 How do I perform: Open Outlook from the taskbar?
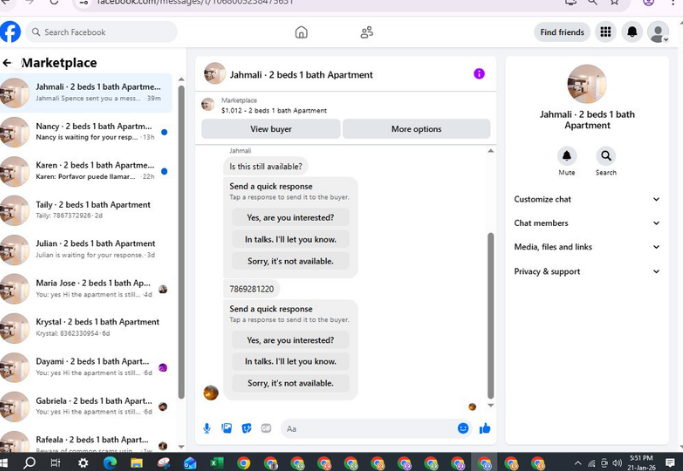190,463
